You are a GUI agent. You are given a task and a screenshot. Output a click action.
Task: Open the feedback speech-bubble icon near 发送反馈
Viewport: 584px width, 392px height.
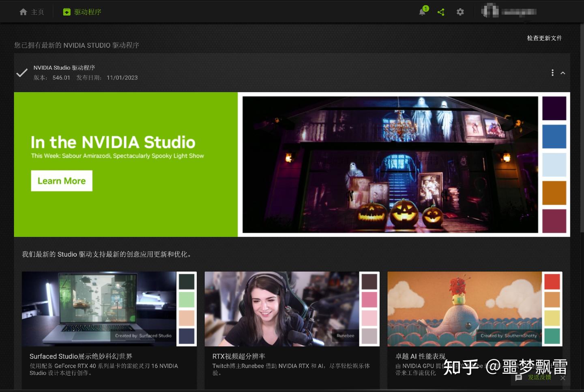click(x=518, y=377)
